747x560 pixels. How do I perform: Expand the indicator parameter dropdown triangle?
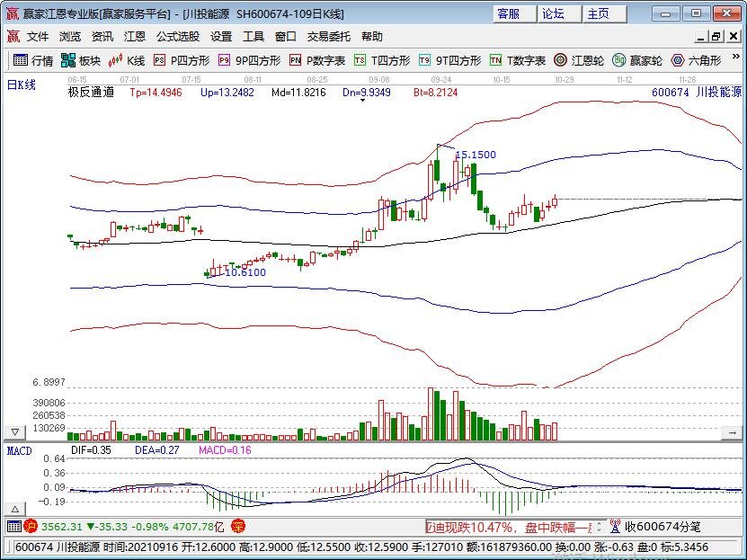tap(361, 100)
